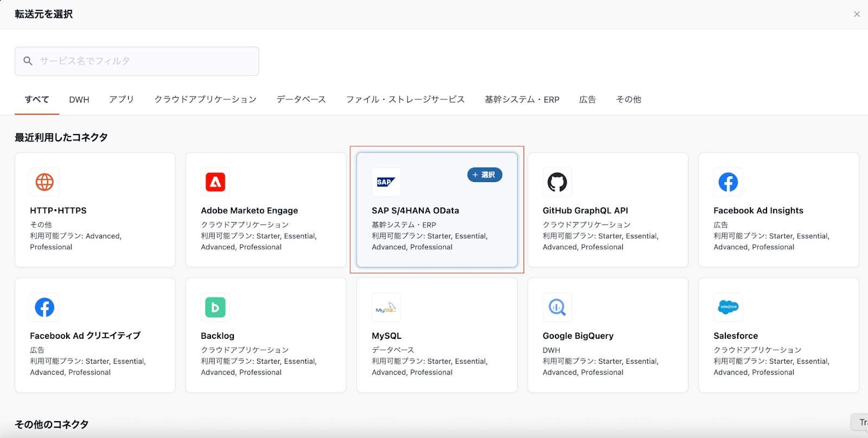Select the HTTP・HTTPS connector title

[x=58, y=210]
